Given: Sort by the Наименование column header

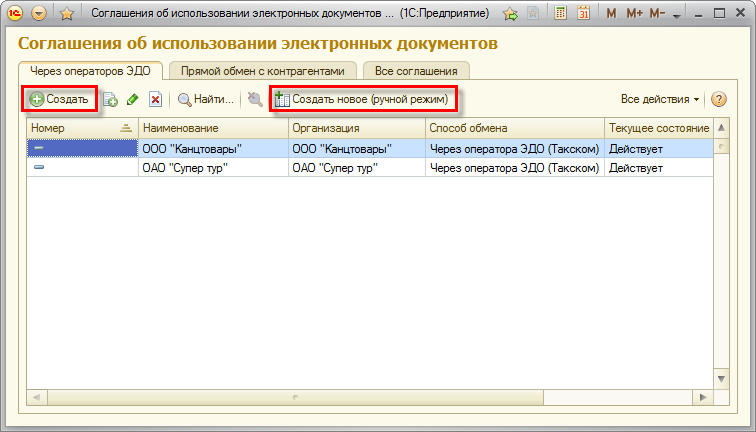Looking at the screenshot, I should coord(213,128).
